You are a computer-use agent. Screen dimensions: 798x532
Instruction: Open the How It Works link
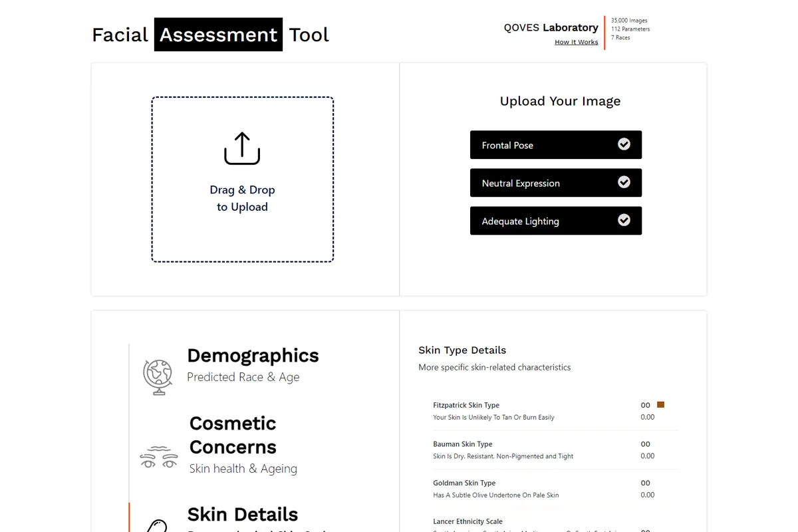(576, 41)
